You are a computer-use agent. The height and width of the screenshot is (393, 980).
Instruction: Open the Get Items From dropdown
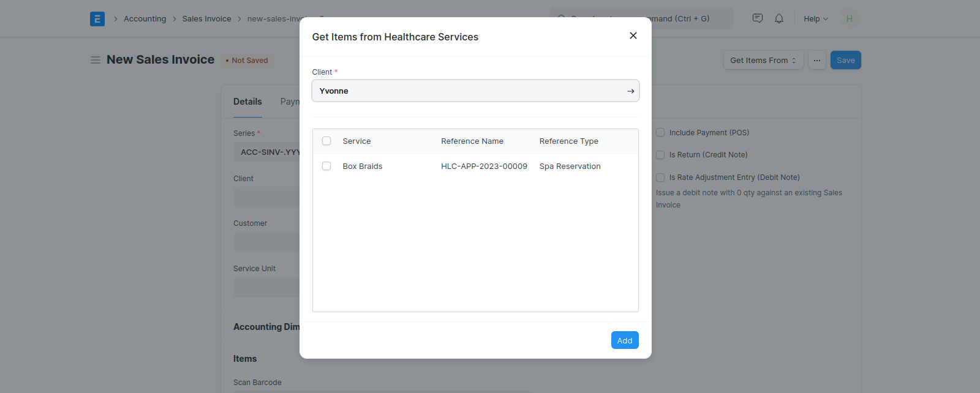click(763, 60)
